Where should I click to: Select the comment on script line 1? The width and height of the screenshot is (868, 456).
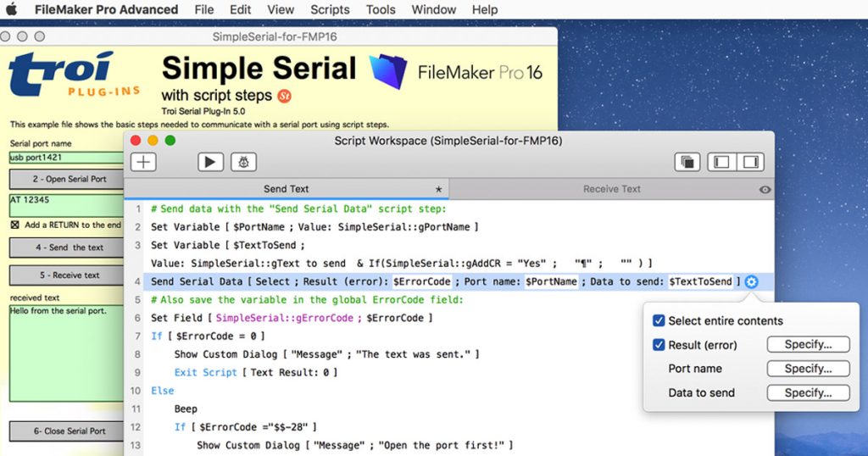[x=298, y=209]
